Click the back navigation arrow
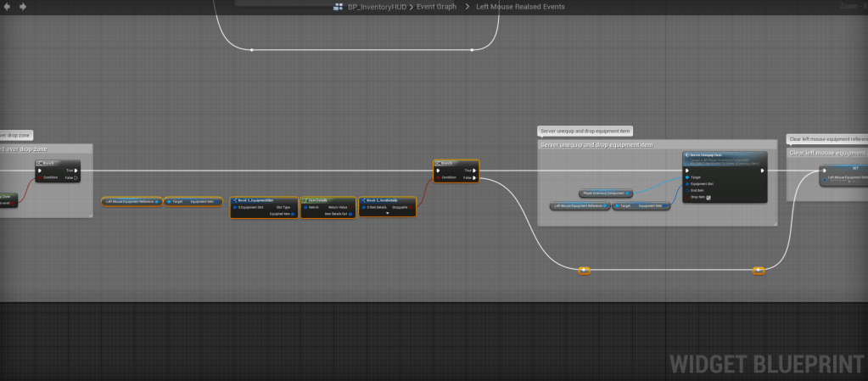This screenshot has width=868, height=381. (7, 7)
